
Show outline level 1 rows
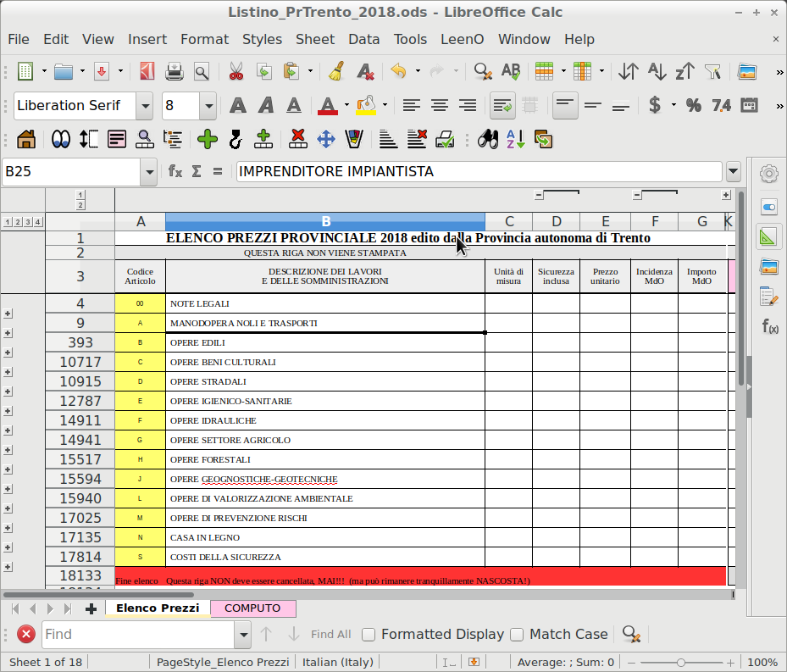[x=8, y=222]
